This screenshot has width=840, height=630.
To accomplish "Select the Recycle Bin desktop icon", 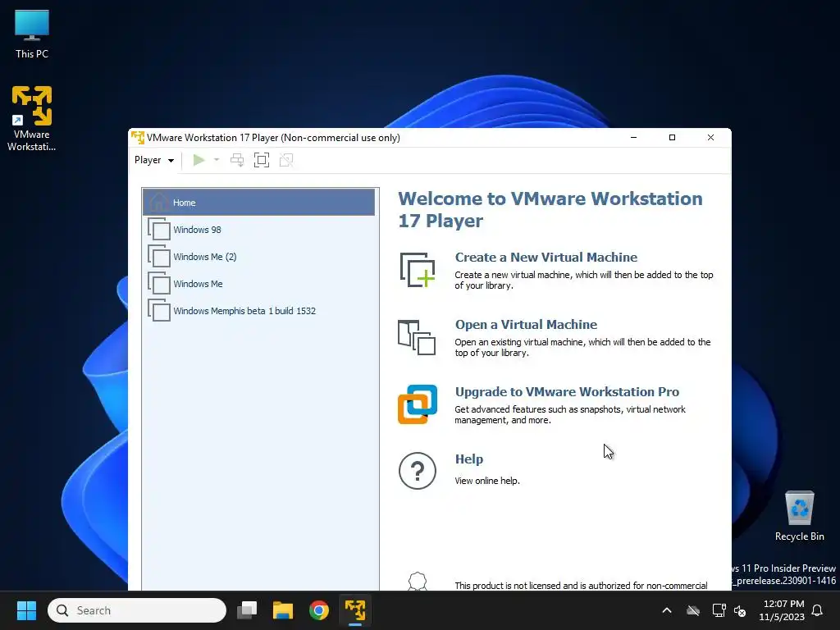I will pyautogui.click(x=799, y=516).
